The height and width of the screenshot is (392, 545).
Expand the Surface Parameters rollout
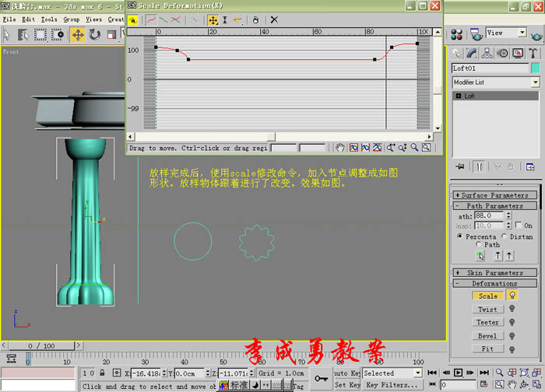495,195
